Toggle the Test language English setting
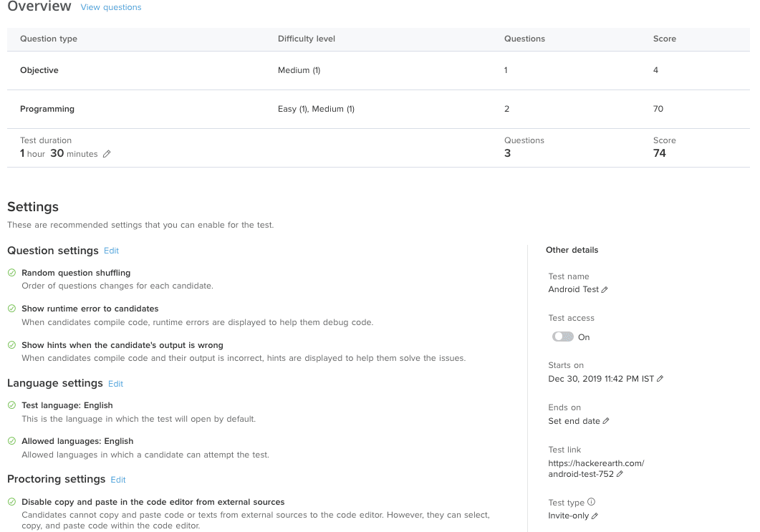The width and height of the screenshot is (760, 532). coord(10,405)
